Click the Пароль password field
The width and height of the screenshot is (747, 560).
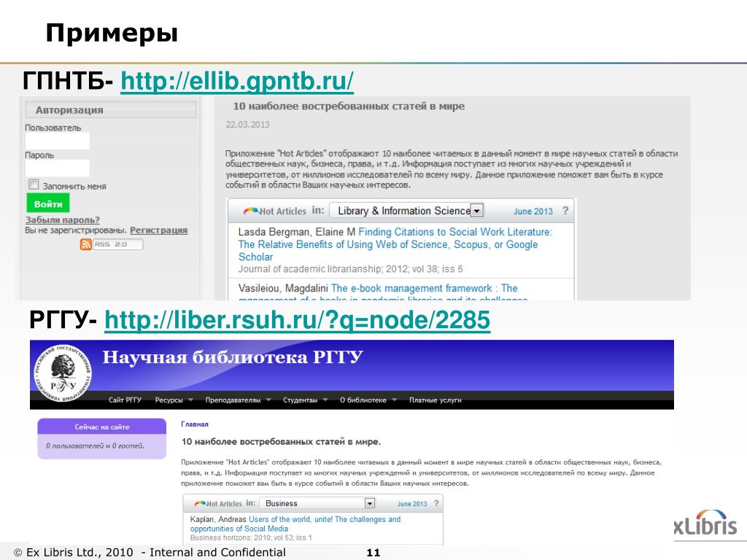(x=57, y=168)
